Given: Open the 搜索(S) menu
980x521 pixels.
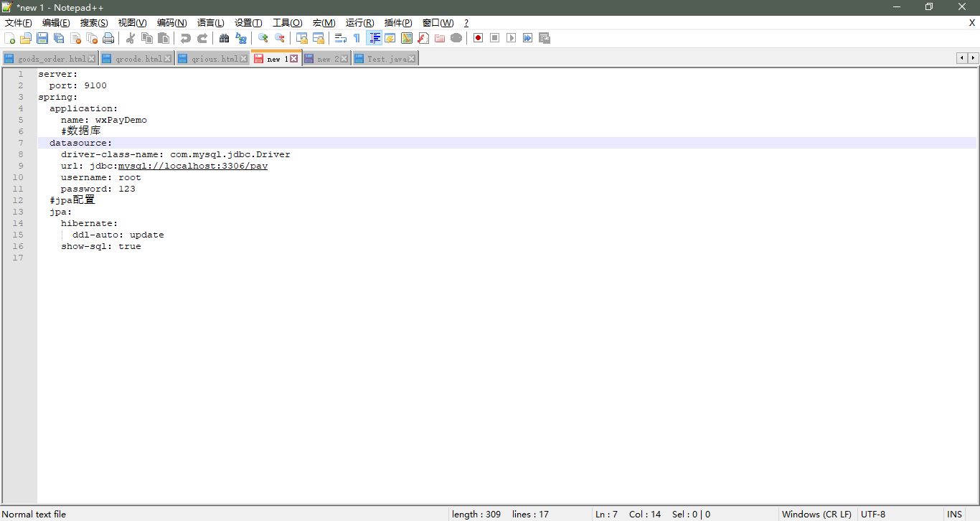Looking at the screenshot, I should click(94, 23).
